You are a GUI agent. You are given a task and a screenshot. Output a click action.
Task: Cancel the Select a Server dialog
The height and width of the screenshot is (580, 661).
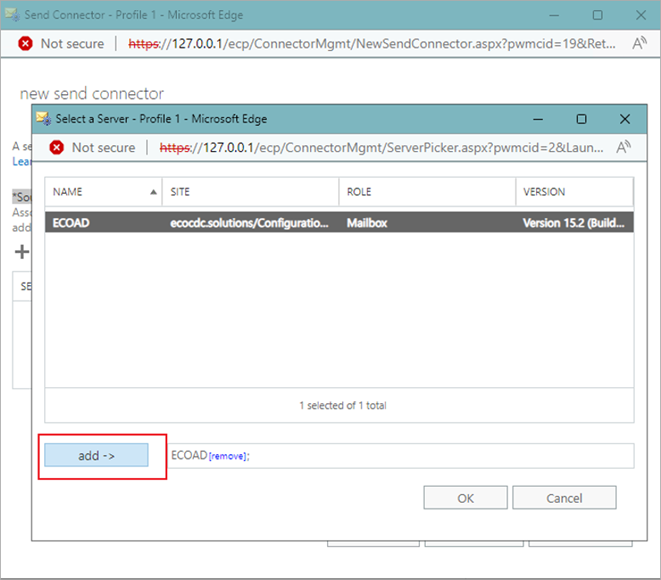tap(565, 497)
